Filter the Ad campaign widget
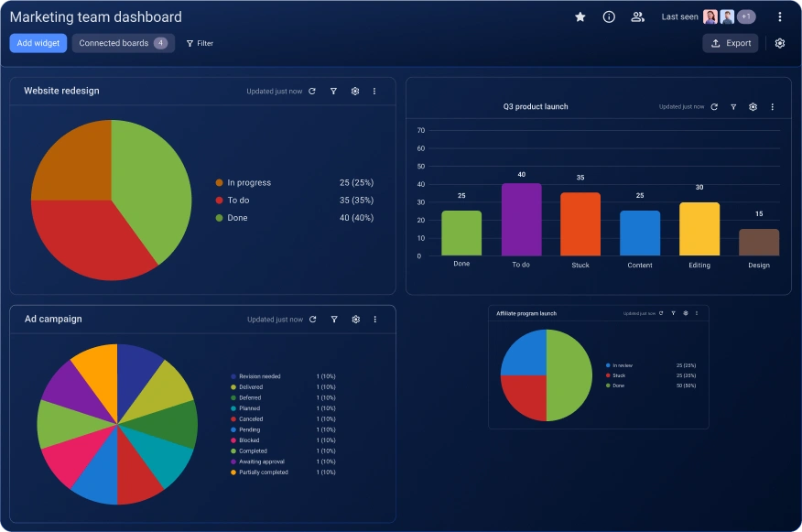Viewport: 802px width, 532px height. click(x=334, y=320)
